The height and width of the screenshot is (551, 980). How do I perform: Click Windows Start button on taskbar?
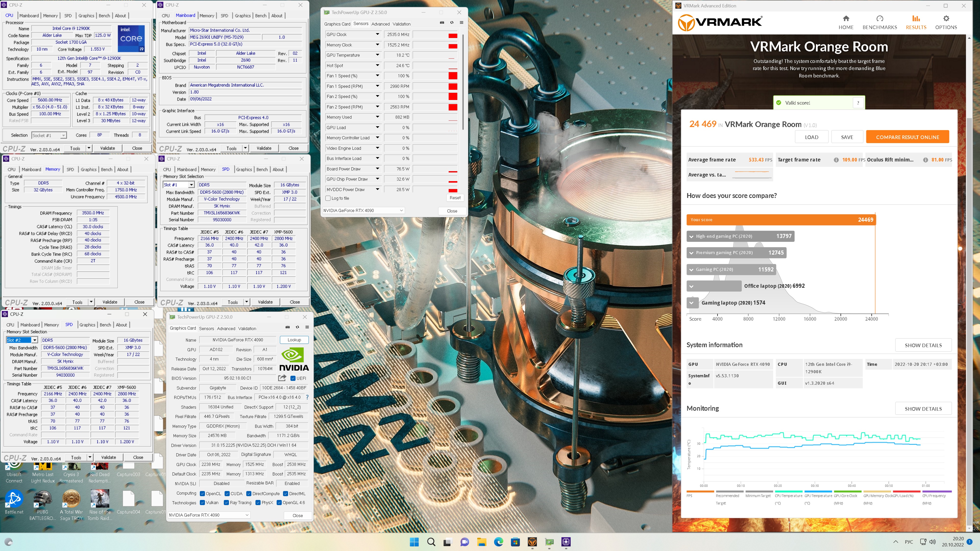[x=414, y=542]
